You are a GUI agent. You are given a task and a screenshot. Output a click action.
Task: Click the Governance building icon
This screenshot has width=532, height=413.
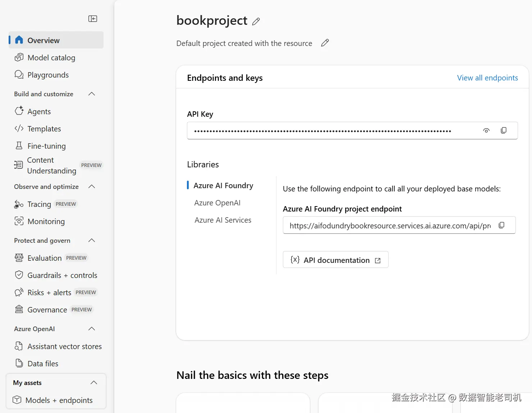[19, 309]
